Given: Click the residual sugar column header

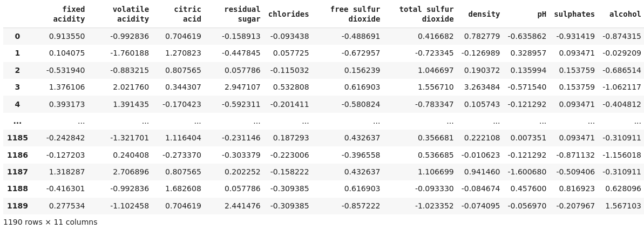Looking at the screenshot, I should (x=242, y=14).
